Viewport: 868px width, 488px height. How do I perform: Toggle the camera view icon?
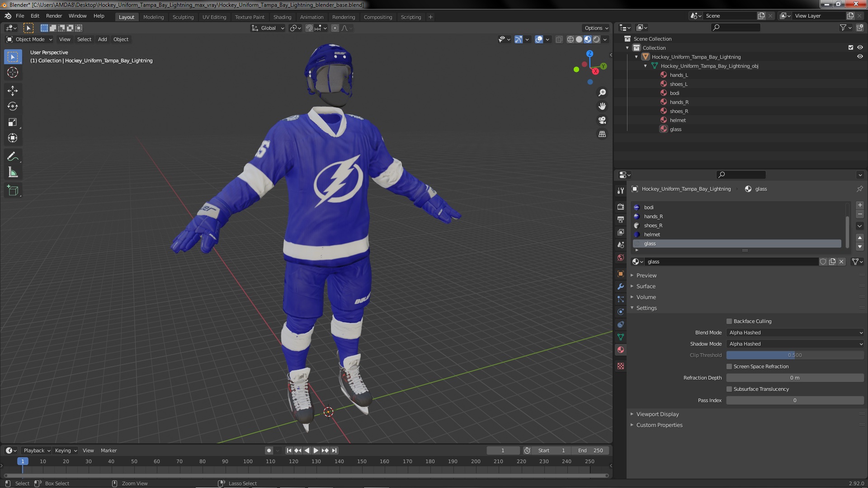tap(602, 120)
